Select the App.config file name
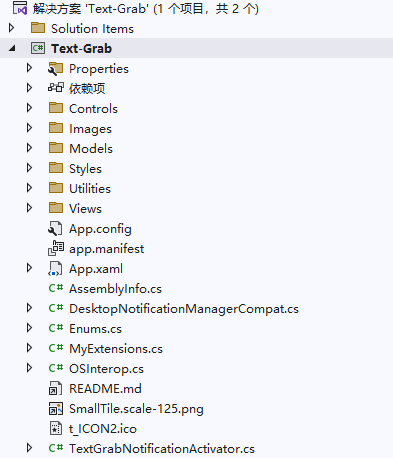The height and width of the screenshot is (458, 393). [100, 229]
